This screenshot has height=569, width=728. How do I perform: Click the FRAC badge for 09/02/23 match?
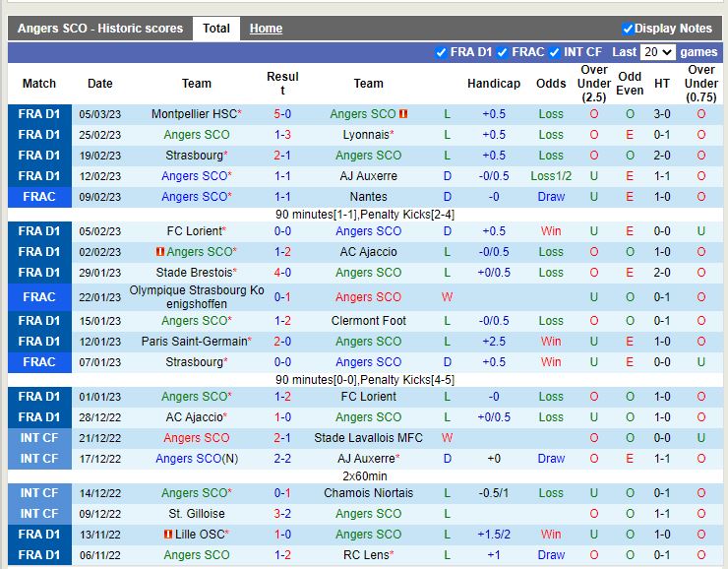(x=39, y=197)
